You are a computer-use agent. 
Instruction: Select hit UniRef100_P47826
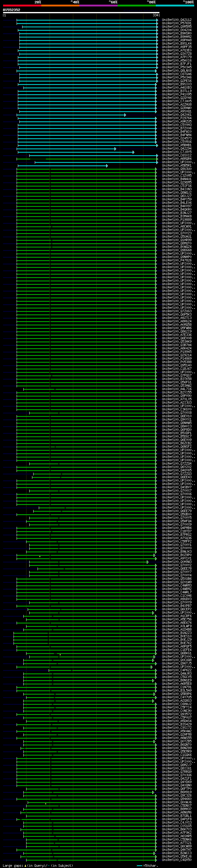pyautogui.click(x=176, y=260)
